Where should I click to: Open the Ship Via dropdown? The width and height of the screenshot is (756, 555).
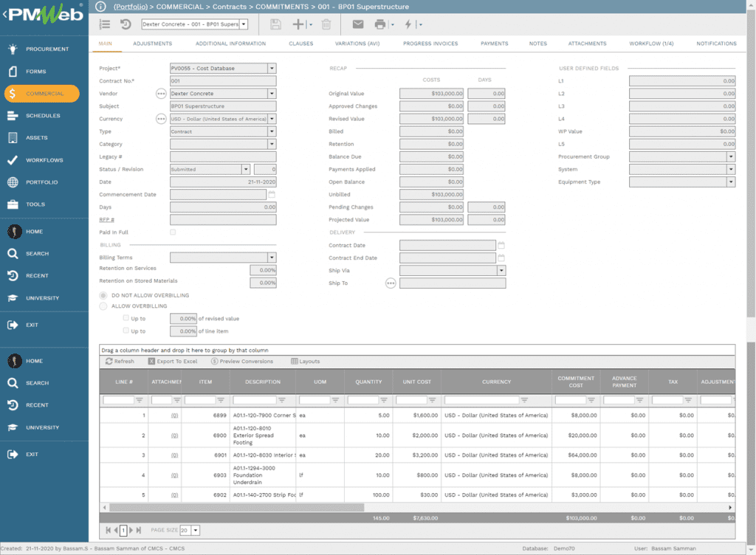click(x=501, y=270)
